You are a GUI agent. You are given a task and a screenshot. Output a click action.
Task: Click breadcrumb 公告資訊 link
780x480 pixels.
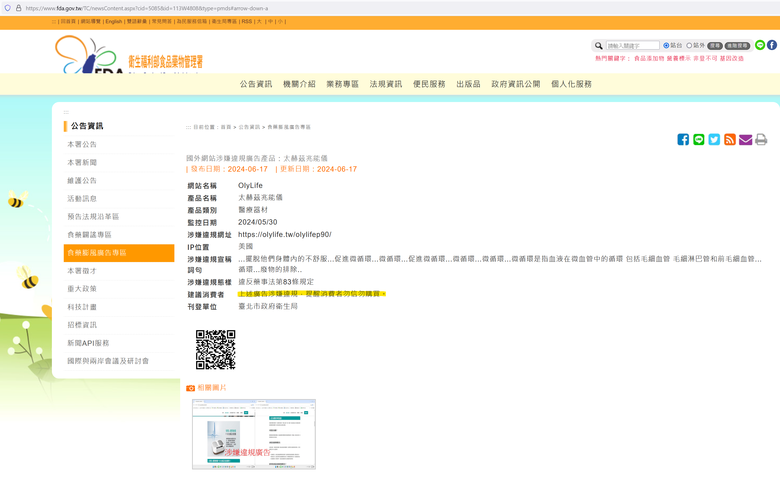point(249,127)
